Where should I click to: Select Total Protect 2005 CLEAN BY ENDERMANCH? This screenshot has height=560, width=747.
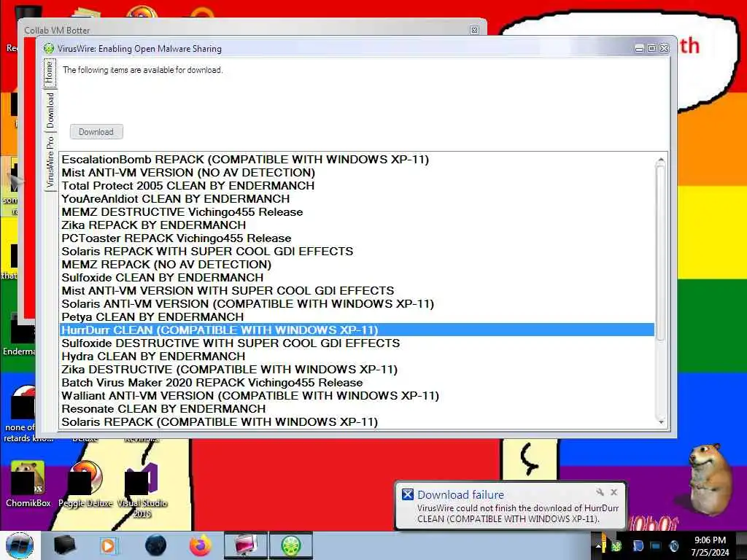pos(357,186)
